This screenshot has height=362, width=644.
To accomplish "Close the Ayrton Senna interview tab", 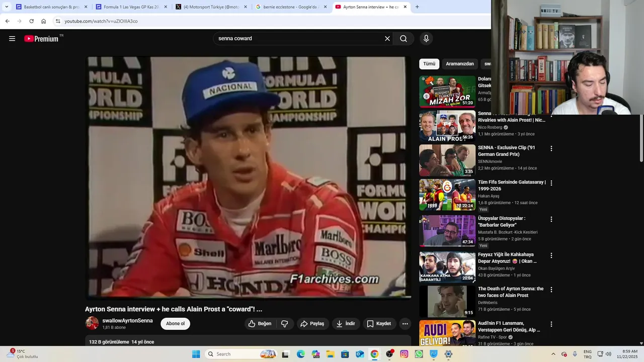I will coord(405,7).
